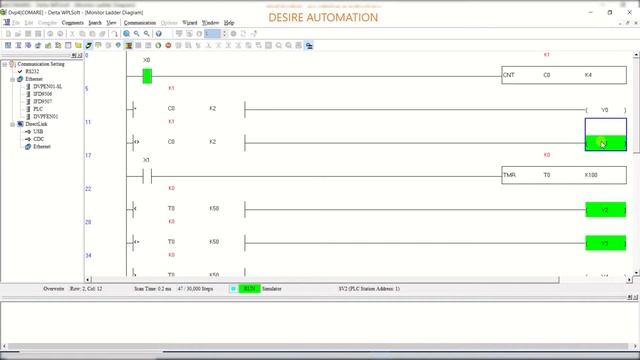
Task: Click the green X0 contact in ladder
Action: coord(147,76)
